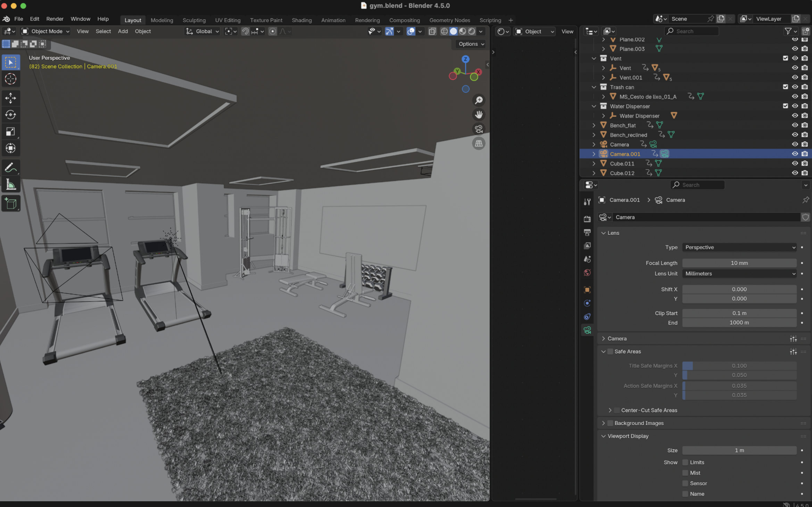Click the viewport pan hand icon
Image resolution: width=812 pixels, height=507 pixels.
479,115
